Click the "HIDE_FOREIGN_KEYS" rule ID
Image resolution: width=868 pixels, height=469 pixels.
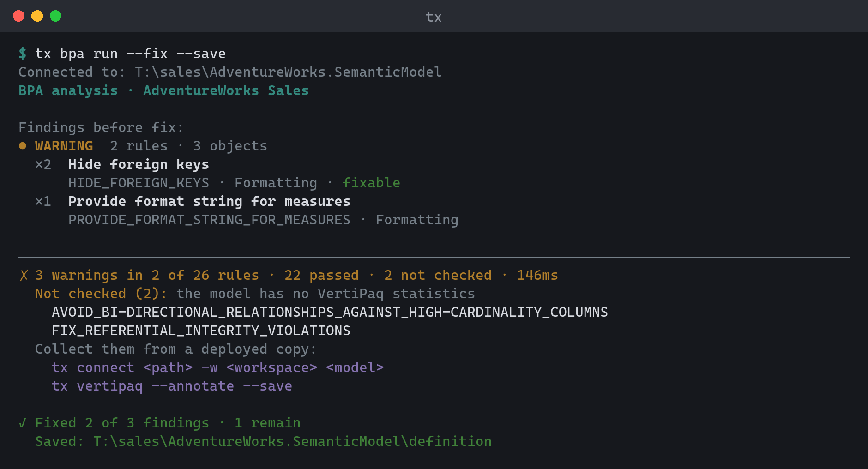[x=139, y=183]
